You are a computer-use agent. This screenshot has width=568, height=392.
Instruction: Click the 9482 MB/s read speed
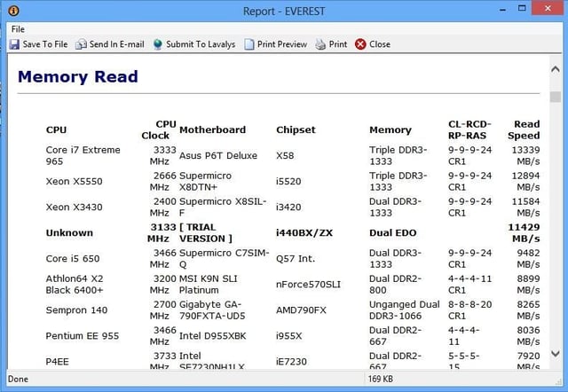click(528, 258)
